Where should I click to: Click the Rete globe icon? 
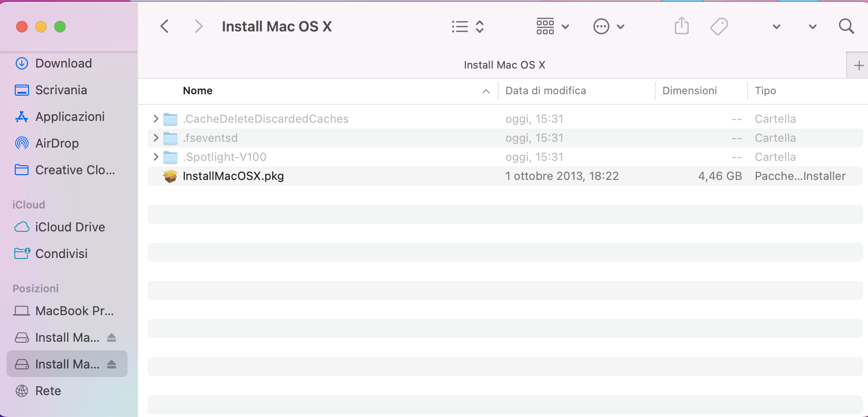pyautogui.click(x=22, y=391)
